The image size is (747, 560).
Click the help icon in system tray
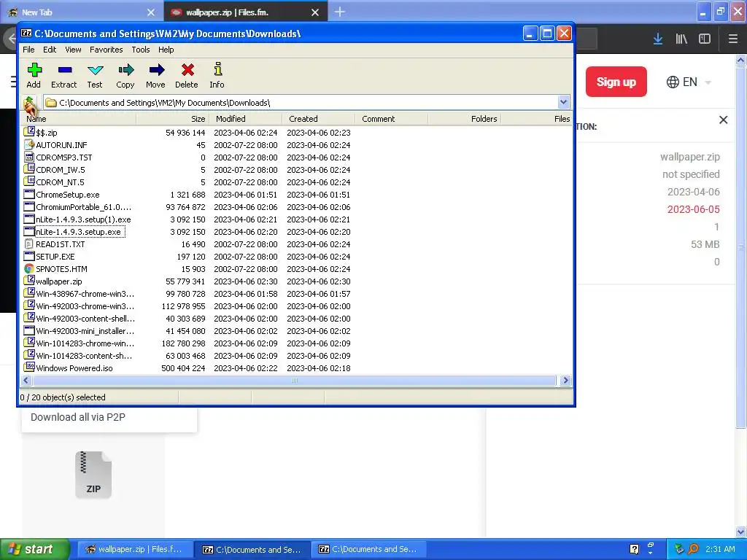pos(634,549)
